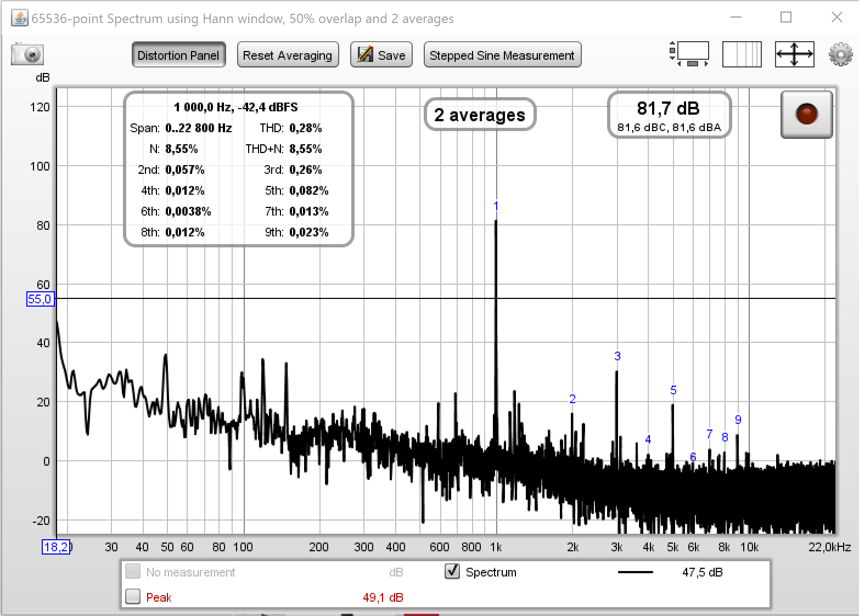Image resolution: width=859 pixels, height=616 pixels.
Task: Enable the Peak trace checkbox
Action: [133, 596]
